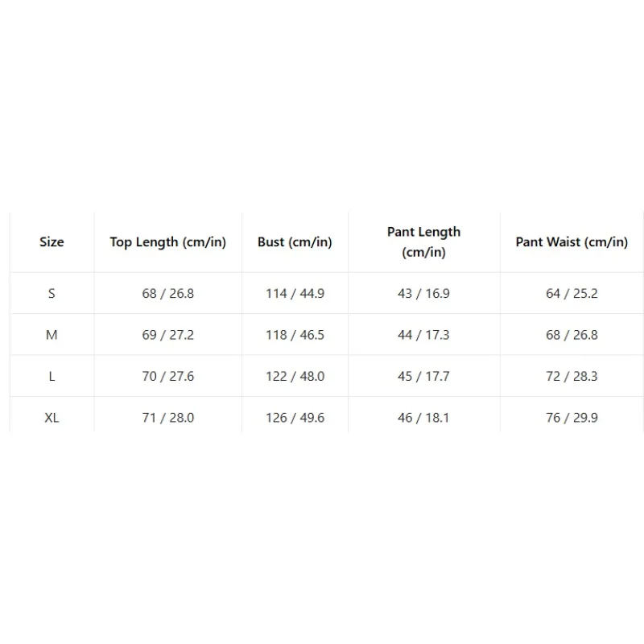
Task: Click the 46 / 18.1 pant length cell
Action: (x=424, y=418)
